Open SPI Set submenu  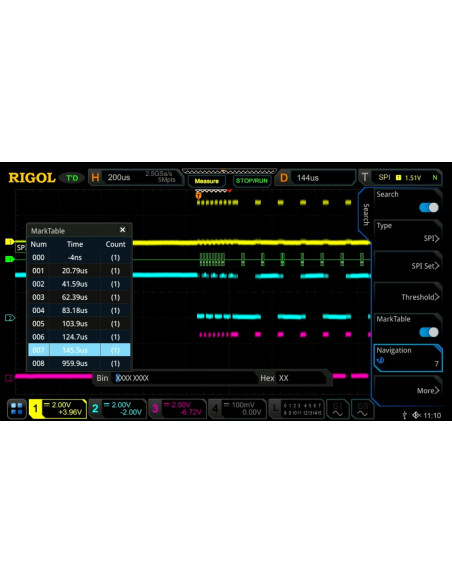coord(408,266)
